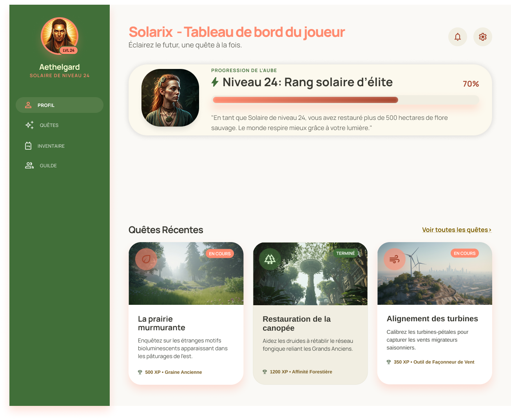Click the leaf icon on La prairie murmurante

146,259
